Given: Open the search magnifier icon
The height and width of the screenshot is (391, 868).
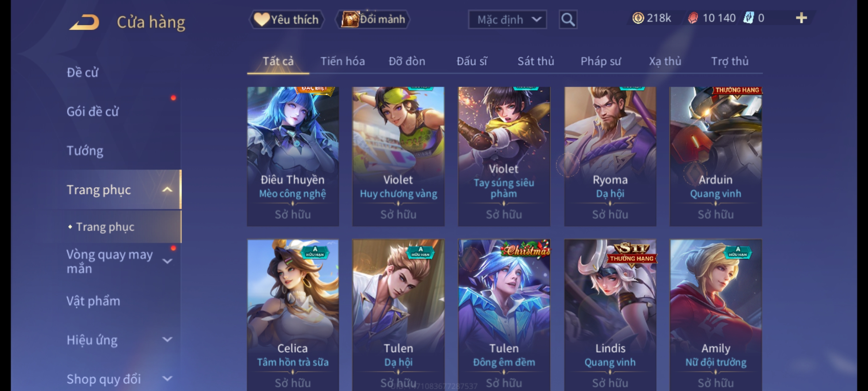Looking at the screenshot, I should [568, 20].
